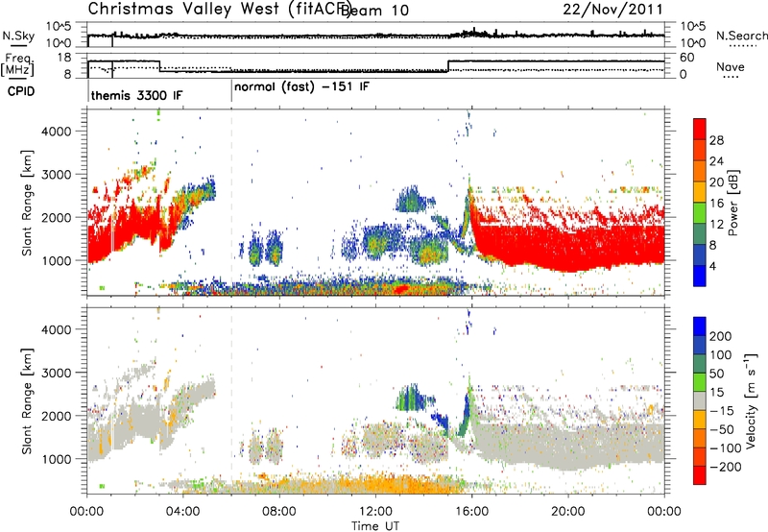
Task: Select the 1000 tick on velocity panel
Action: pos(56,459)
